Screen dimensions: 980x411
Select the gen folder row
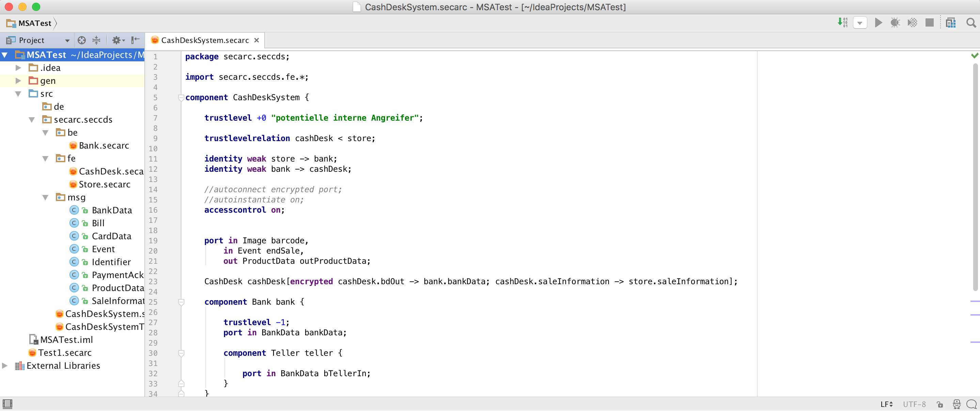(72, 81)
